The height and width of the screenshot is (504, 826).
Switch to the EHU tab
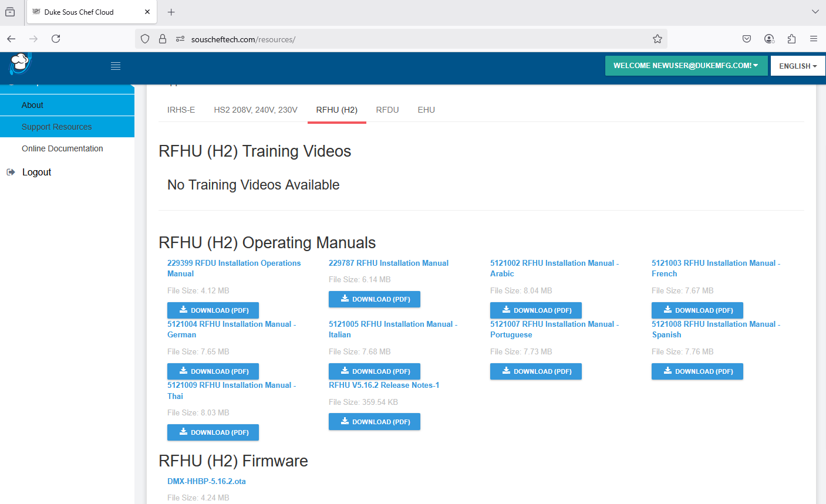[x=426, y=110]
